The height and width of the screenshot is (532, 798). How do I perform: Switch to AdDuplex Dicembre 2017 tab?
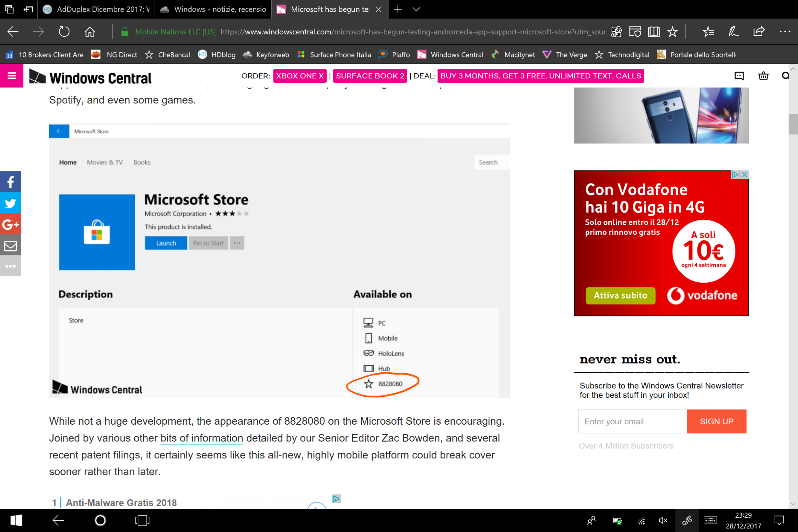point(96,9)
